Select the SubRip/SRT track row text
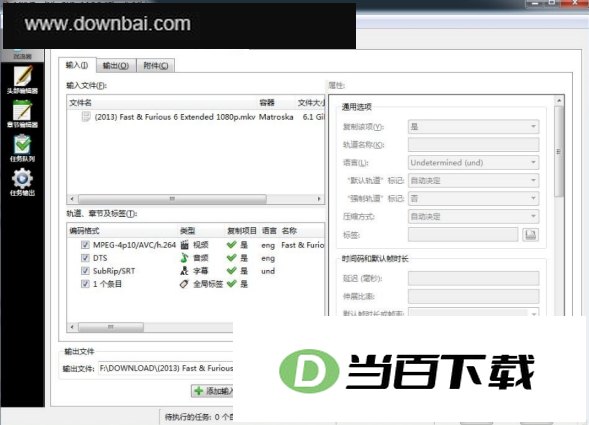589x425 pixels. click(x=114, y=271)
